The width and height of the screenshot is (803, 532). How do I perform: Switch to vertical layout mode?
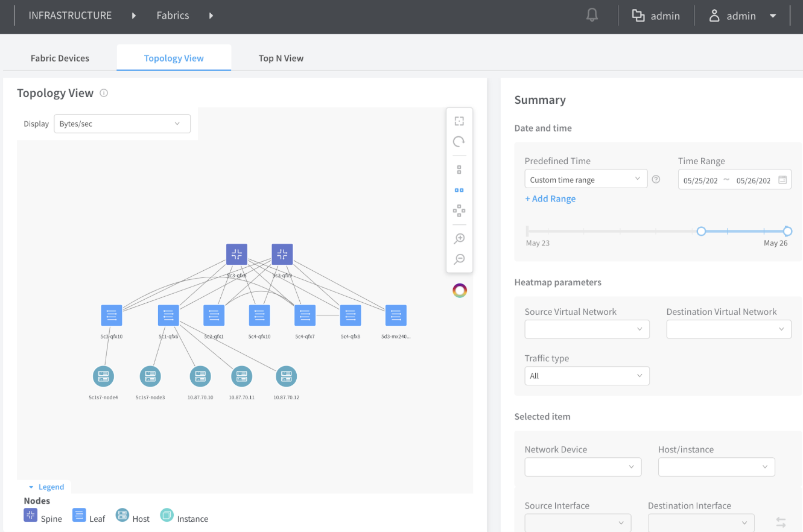459,169
